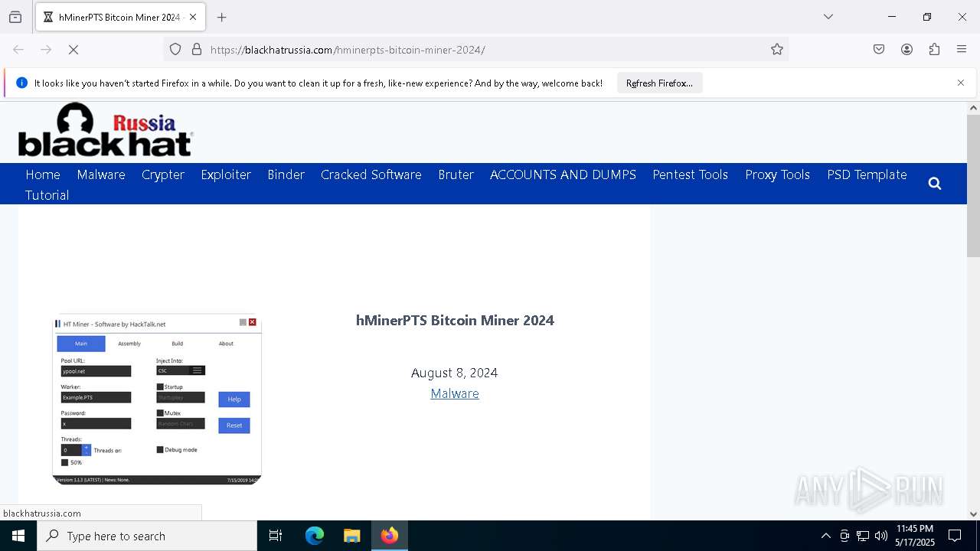The image size is (980, 551).
Task: Open File Explorer from the taskbar
Action: (x=351, y=536)
